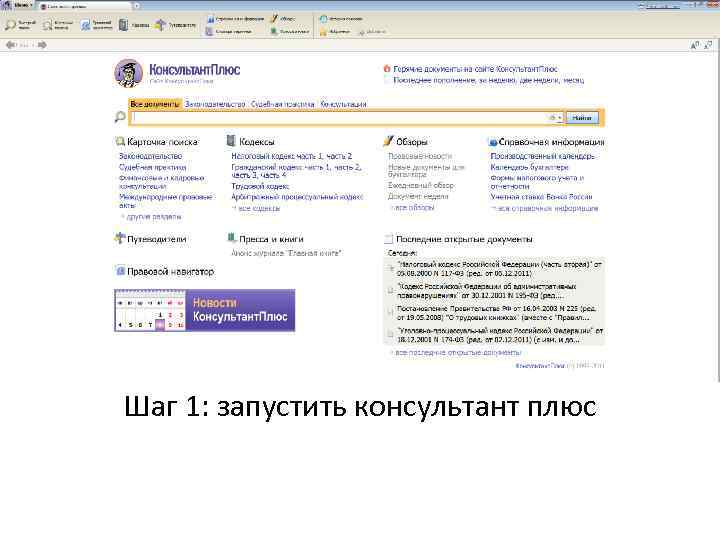Open the Обзоры toolbar item
Screen dimensions: 720x540
(283, 19)
